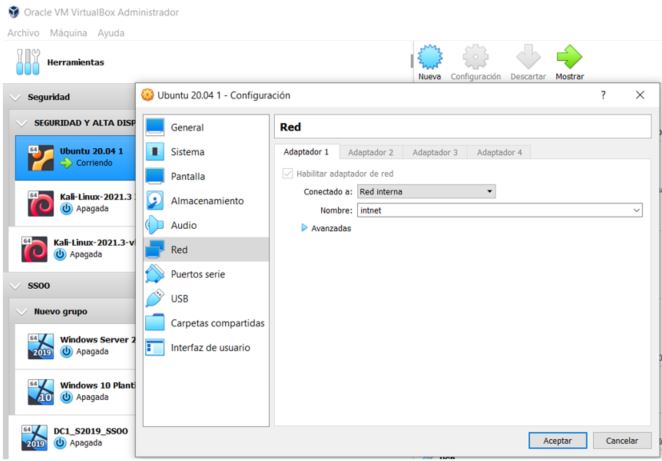Select the Windows 10 Plantilla machine icon
Image resolution: width=662 pixels, height=461 pixels.
tap(41, 392)
